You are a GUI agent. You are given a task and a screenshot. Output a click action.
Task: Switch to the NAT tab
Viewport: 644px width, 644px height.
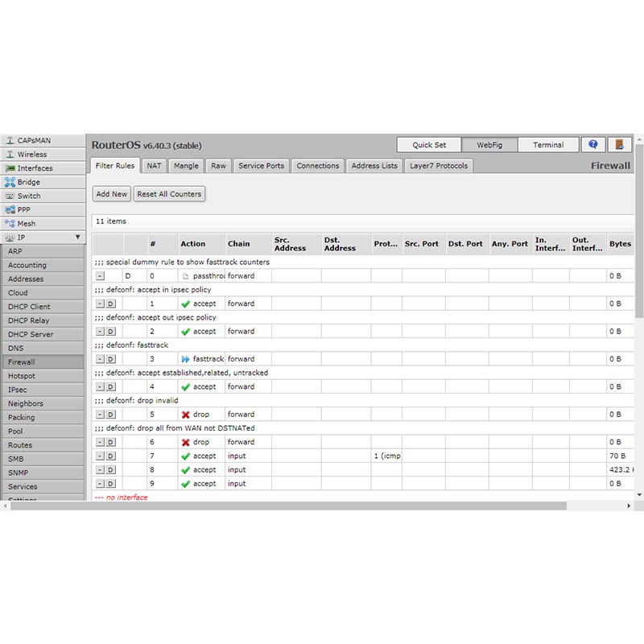click(154, 166)
